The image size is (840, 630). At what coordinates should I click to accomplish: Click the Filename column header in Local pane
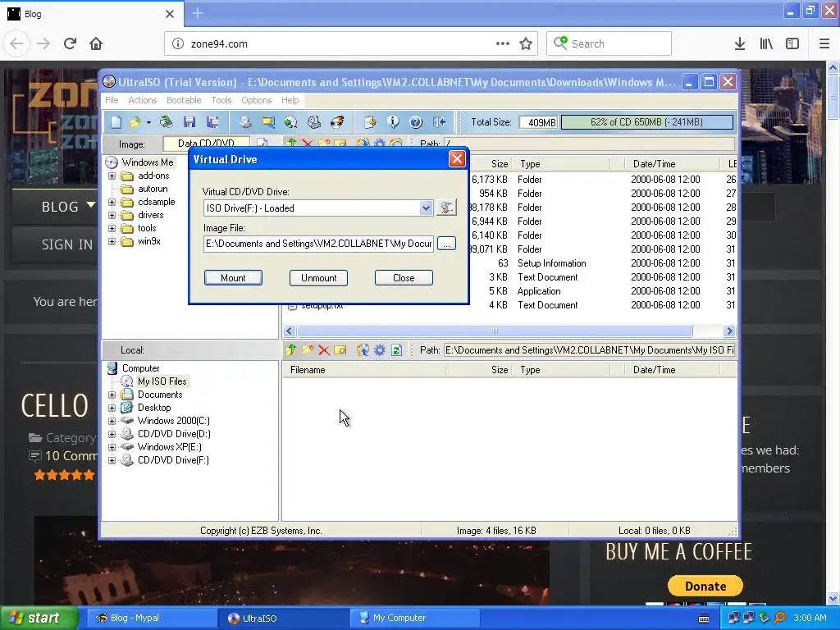coord(364,370)
